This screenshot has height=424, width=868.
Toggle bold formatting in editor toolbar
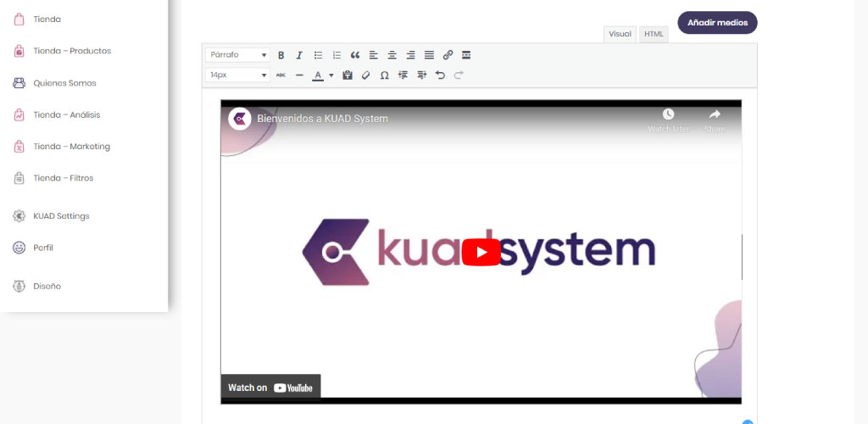(281, 55)
